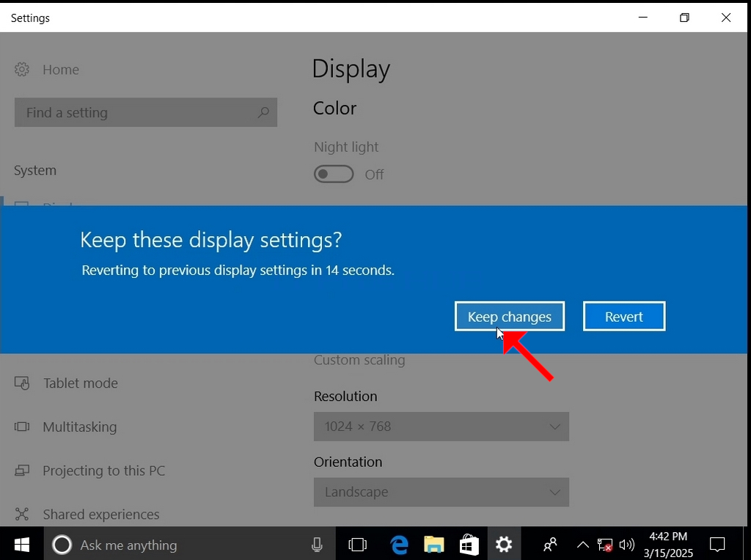Click the System section heading
The height and width of the screenshot is (560, 751).
click(x=35, y=170)
